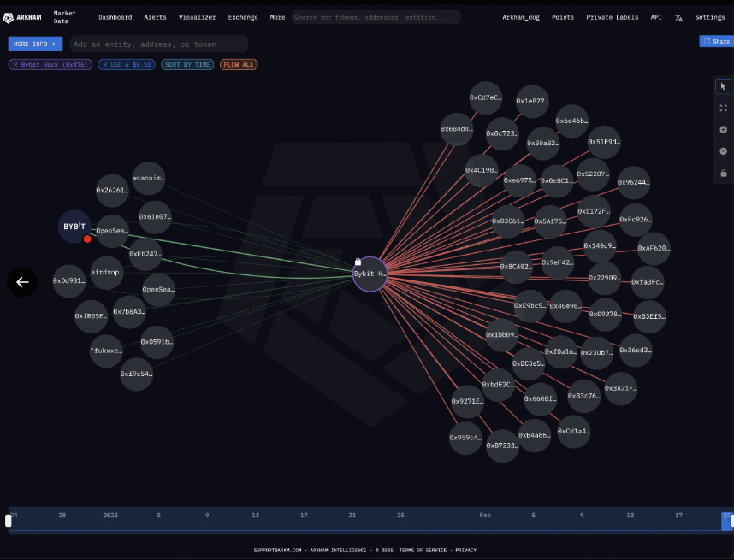Click the entity, address, or token field

coord(158,44)
